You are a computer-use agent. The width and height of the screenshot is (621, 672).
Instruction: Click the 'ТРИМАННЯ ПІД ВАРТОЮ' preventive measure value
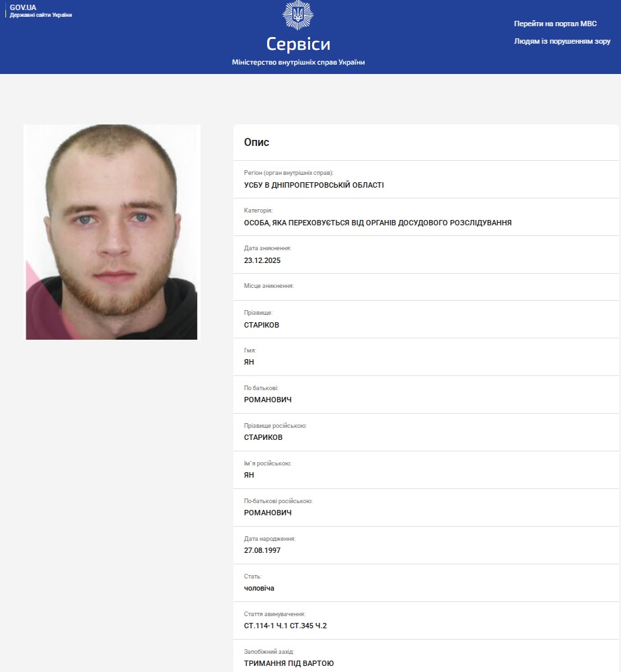pos(289,663)
